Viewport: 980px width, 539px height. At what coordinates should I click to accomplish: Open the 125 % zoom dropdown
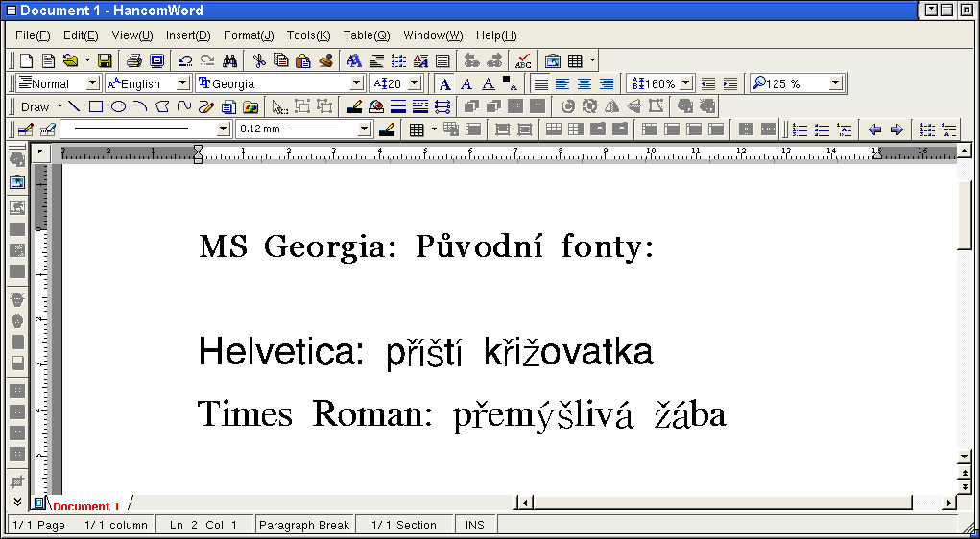tap(836, 83)
